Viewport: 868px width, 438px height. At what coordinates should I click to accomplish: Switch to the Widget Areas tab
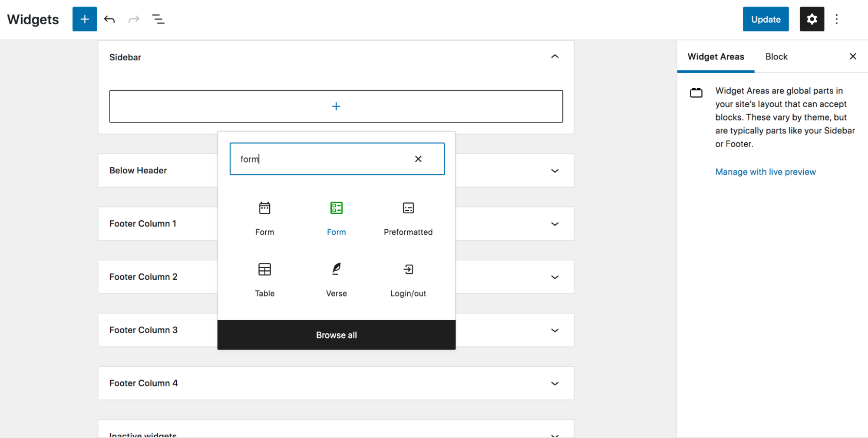pos(716,56)
